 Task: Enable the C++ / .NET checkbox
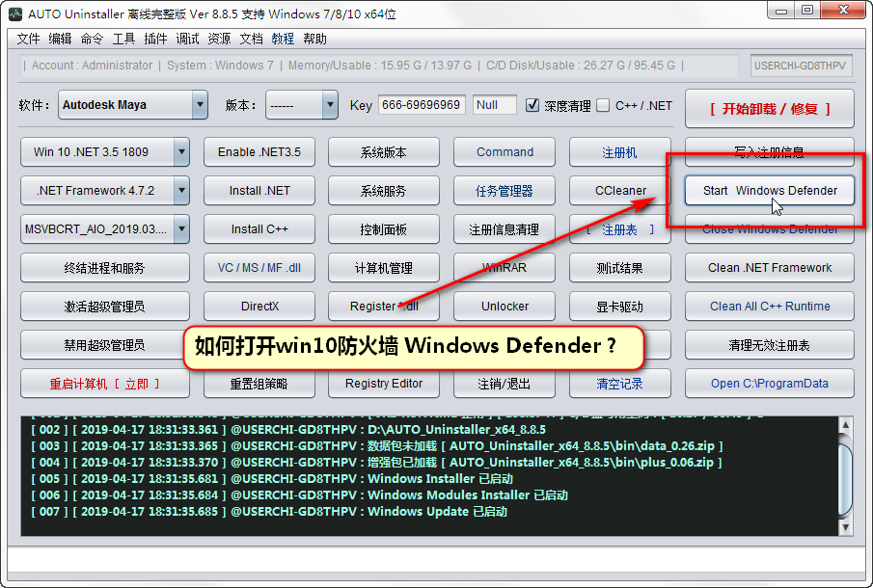pyautogui.click(x=604, y=105)
